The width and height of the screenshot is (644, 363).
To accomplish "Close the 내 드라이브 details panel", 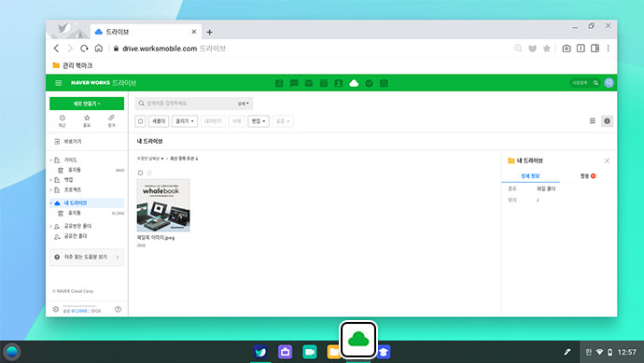I will pos(607,161).
